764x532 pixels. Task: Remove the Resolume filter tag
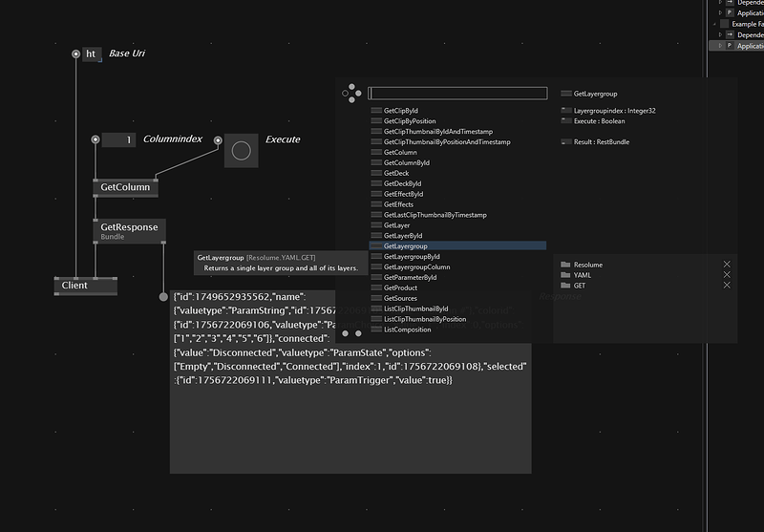pos(727,265)
